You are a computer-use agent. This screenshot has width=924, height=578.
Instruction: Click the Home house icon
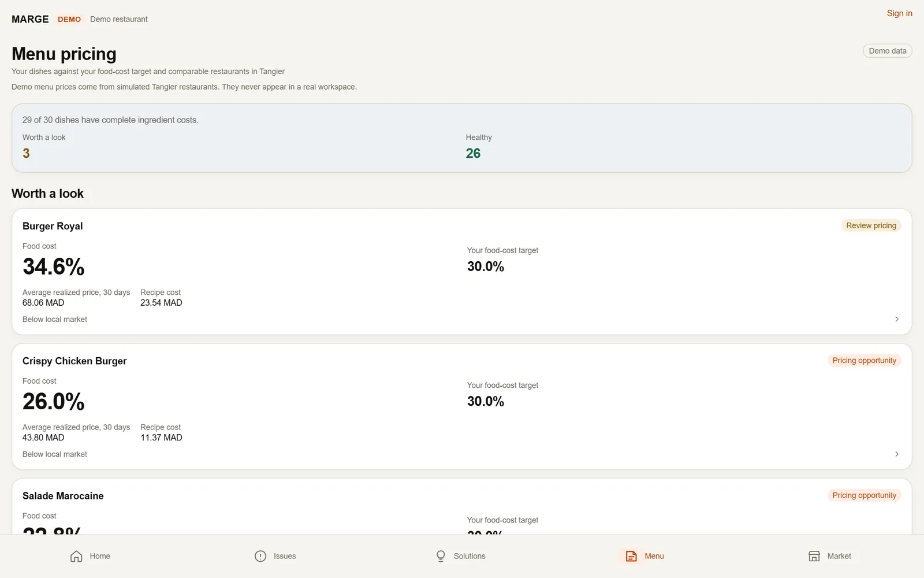(x=76, y=556)
